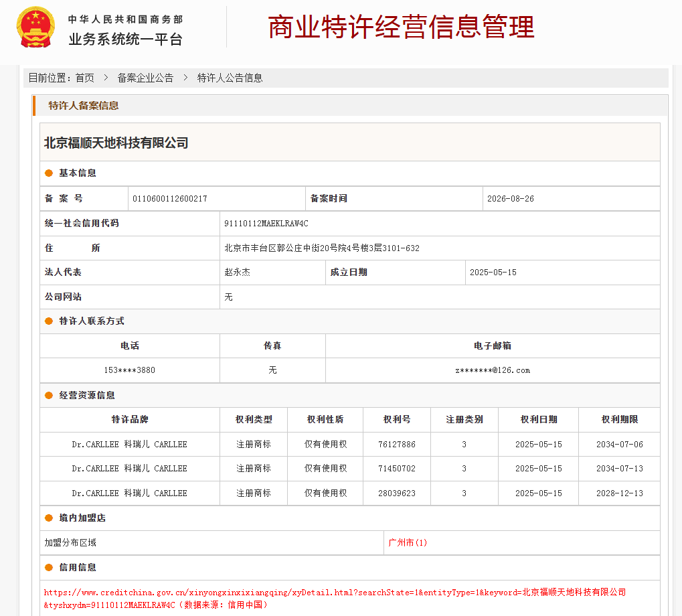Open the 首页 breadcrumb link

pyautogui.click(x=85, y=78)
